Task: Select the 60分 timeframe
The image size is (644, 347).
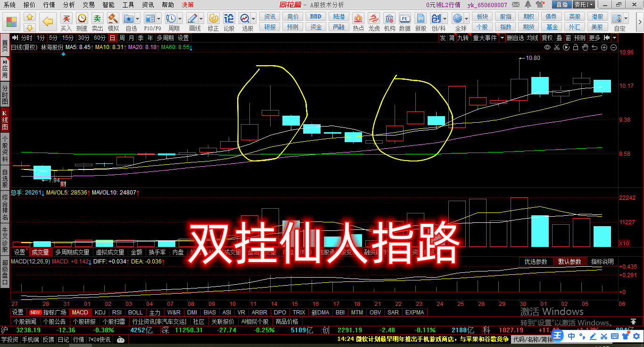Action: pyautogui.click(x=99, y=38)
